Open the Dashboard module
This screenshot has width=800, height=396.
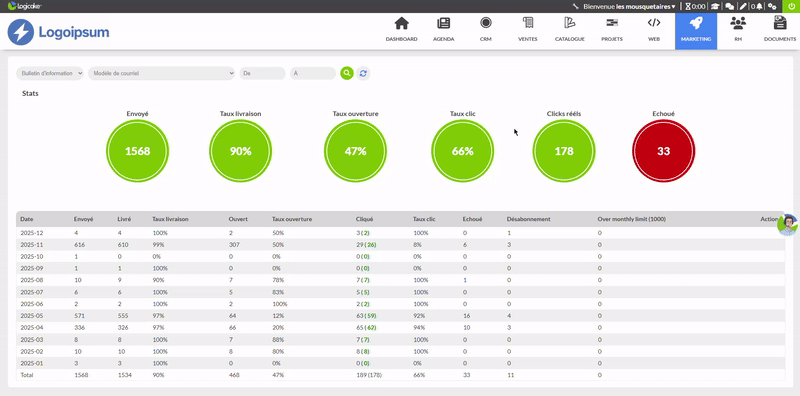[x=402, y=30]
